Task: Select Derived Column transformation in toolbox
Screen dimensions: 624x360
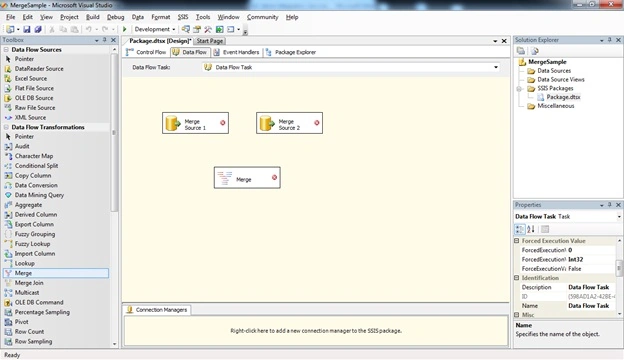Action: click(36, 214)
